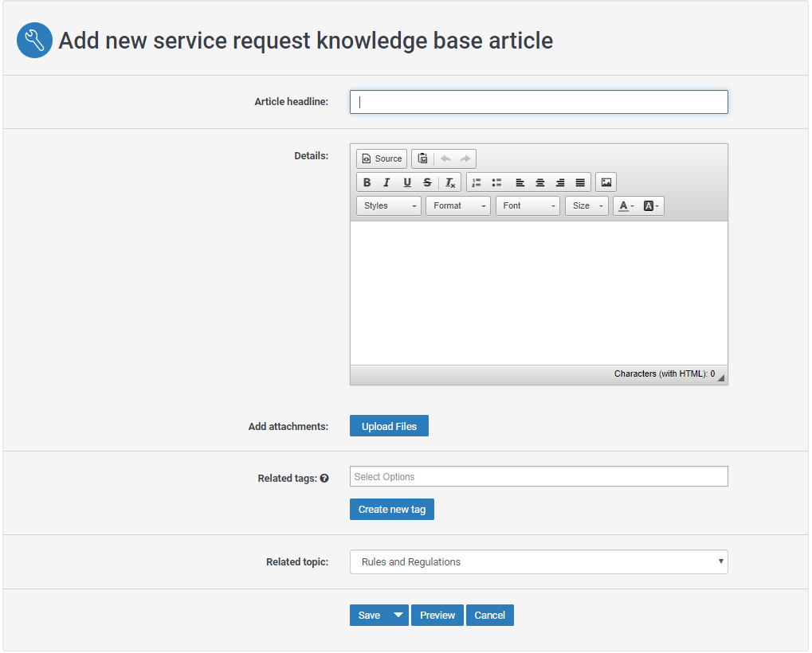Open the Styles dropdown

pyautogui.click(x=388, y=205)
